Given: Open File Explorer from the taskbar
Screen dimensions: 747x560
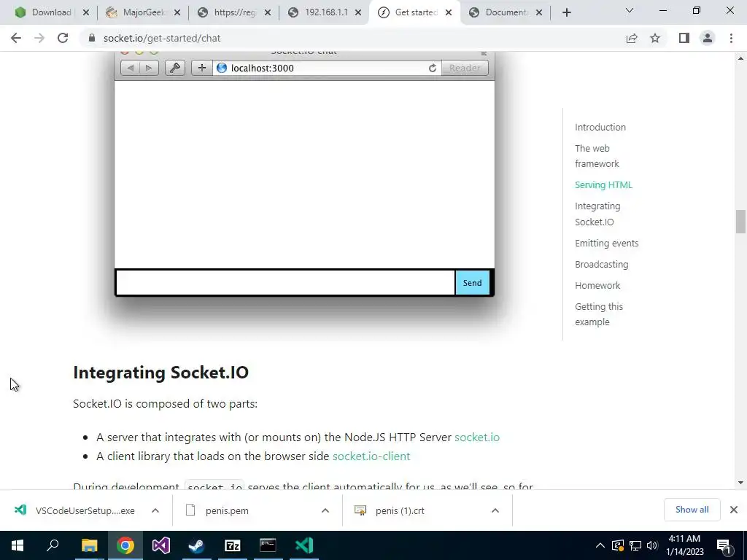Looking at the screenshot, I should tap(89, 545).
